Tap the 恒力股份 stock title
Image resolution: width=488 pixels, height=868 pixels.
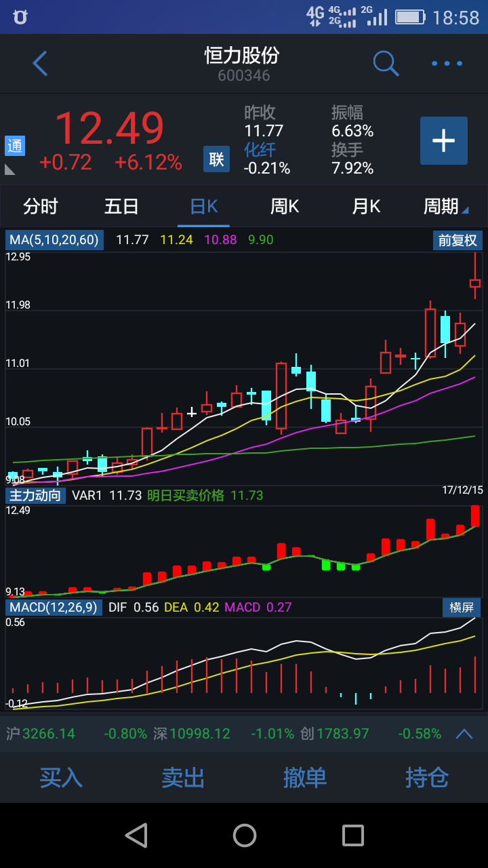coord(243,55)
